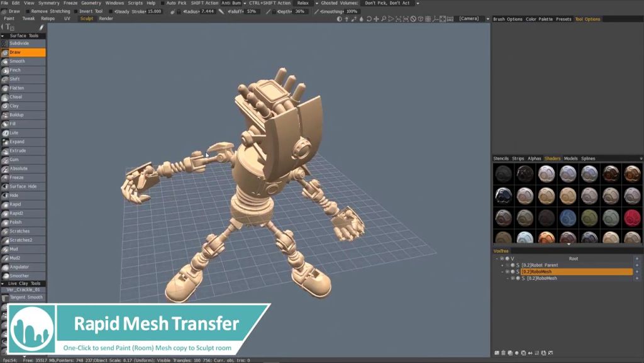Click the half-circle shading icon in viewport toolbar
Viewport: 644px width, 363px height.
[x=339, y=19]
